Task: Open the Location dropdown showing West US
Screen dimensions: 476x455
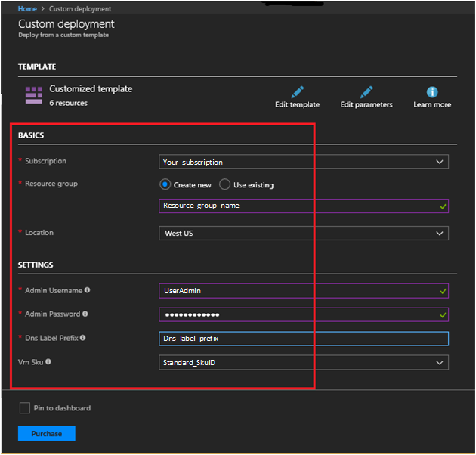Action: pyautogui.click(x=304, y=233)
